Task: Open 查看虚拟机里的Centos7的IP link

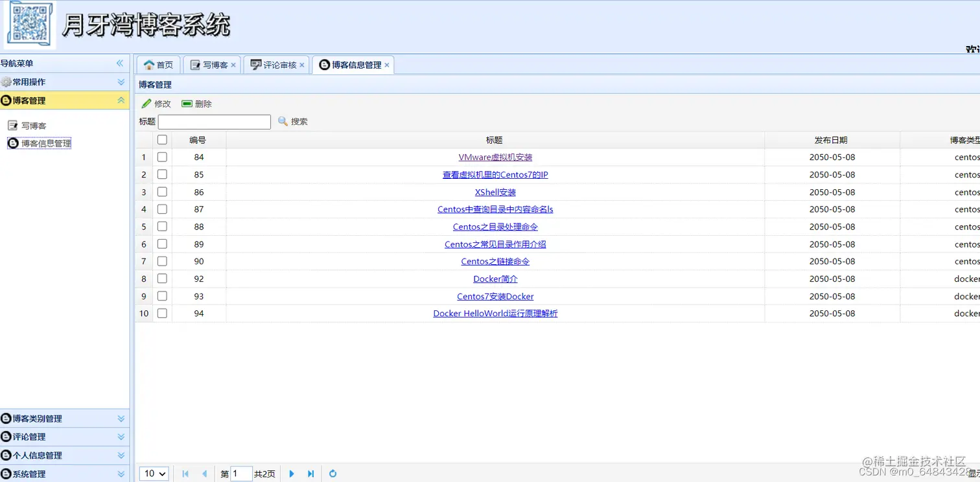Action: (495, 175)
